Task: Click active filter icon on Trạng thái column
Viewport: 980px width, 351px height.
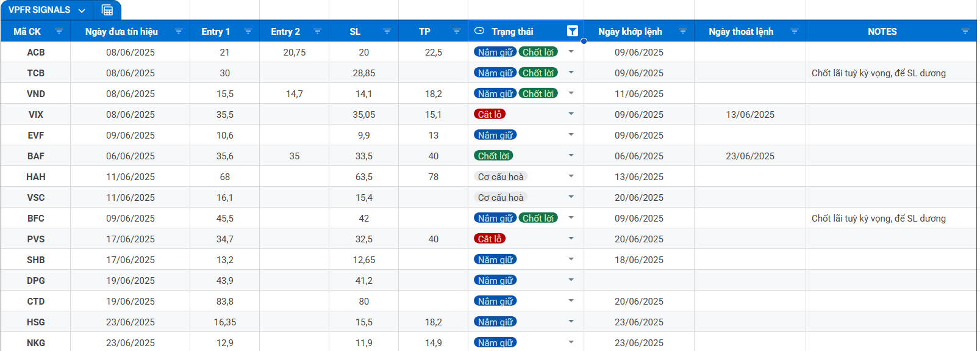Action: [573, 31]
